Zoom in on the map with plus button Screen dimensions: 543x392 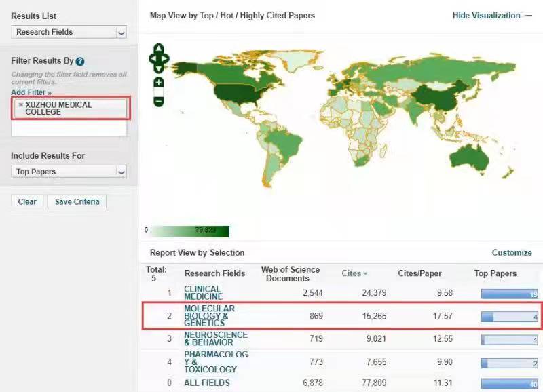coord(158,83)
